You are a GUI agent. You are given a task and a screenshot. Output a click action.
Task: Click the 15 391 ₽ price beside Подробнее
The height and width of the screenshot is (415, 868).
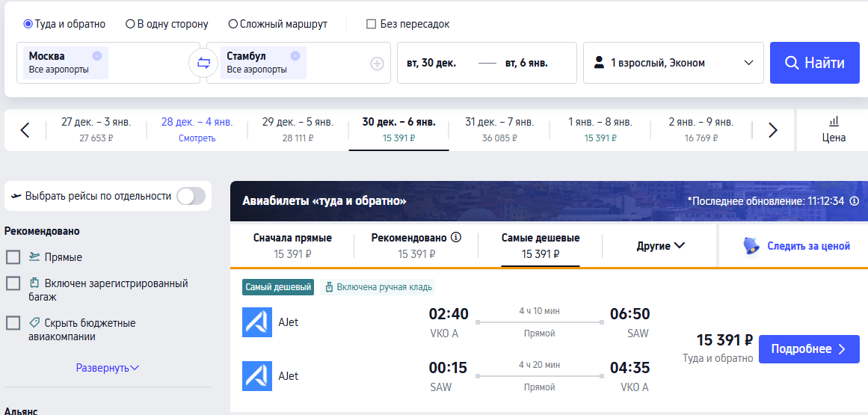tap(724, 339)
